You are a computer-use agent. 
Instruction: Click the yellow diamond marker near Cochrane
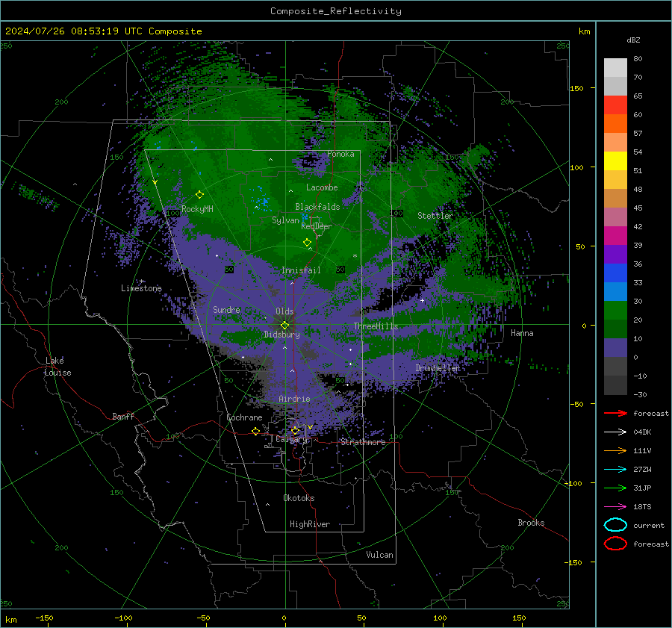pyautogui.click(x=255, y=431)
